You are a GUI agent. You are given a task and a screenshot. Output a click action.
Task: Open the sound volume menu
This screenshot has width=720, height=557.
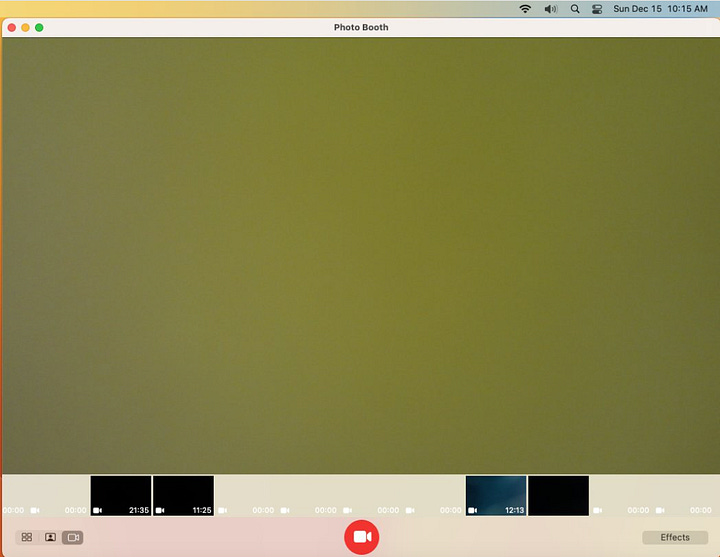(551, 9)
